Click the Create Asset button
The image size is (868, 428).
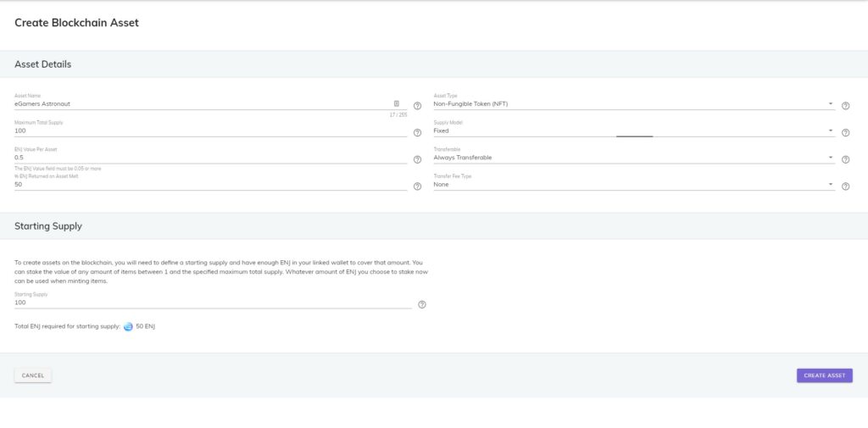click(x=824, y=375)
